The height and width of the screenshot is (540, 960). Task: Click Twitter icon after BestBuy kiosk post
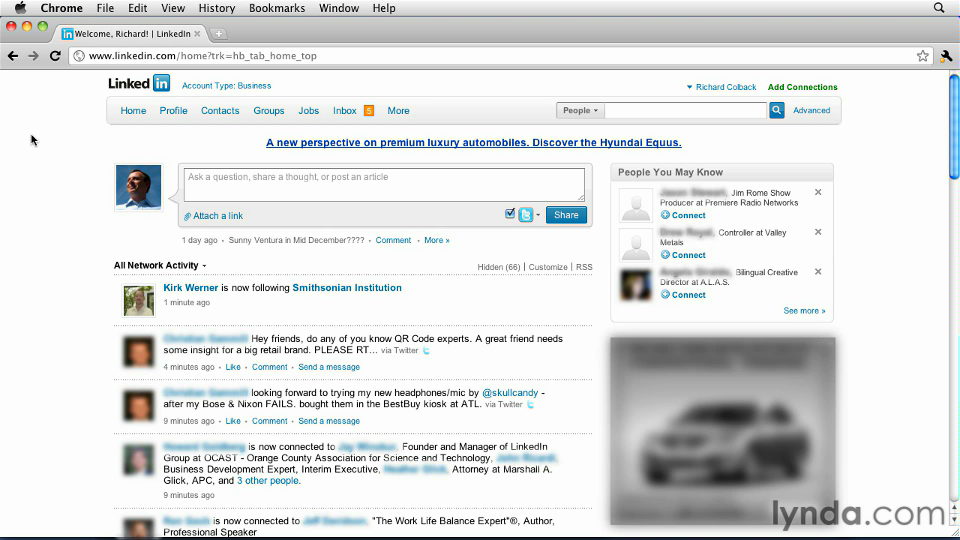(x=530, y=405)
